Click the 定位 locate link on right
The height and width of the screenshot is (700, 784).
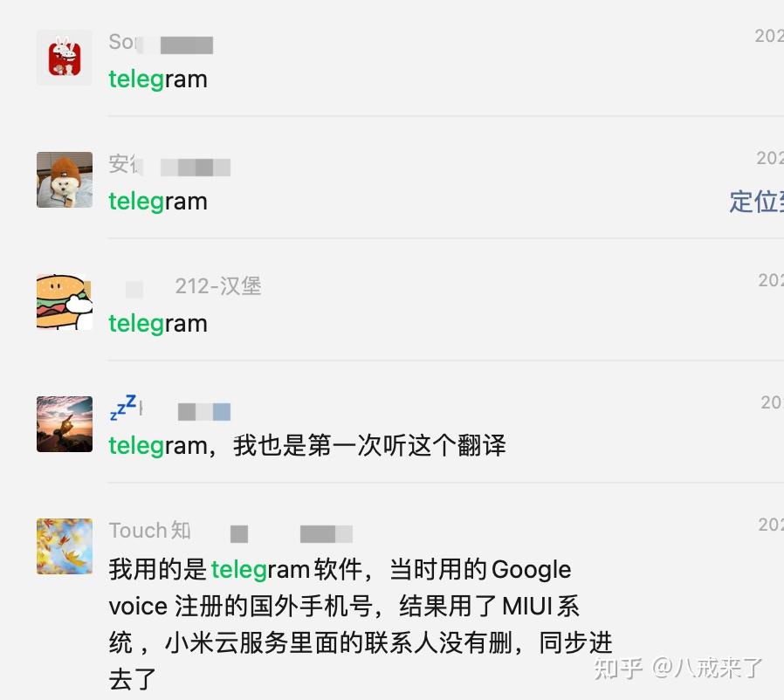(x=756, y=202)
